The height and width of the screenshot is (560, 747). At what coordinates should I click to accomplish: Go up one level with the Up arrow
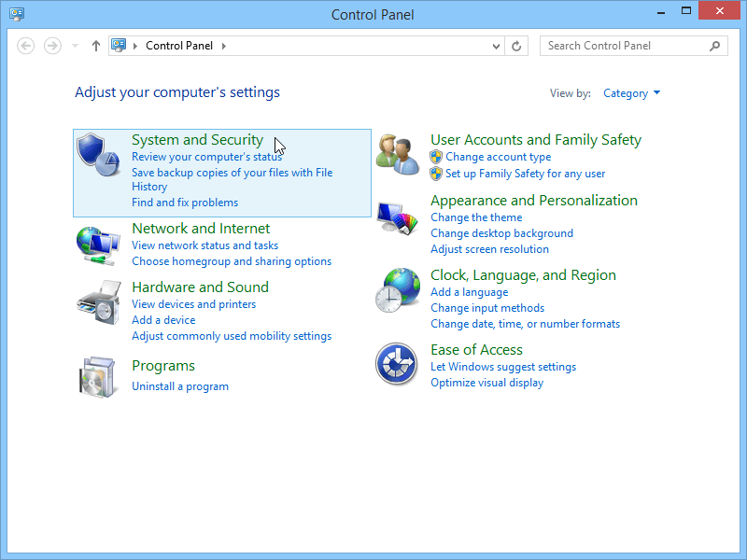point(96,46)
